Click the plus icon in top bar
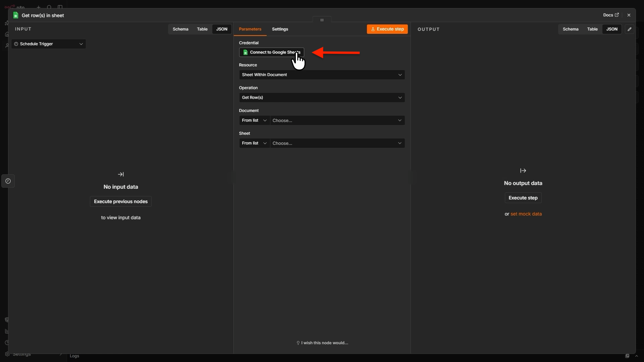 click(x=39, y=7)
